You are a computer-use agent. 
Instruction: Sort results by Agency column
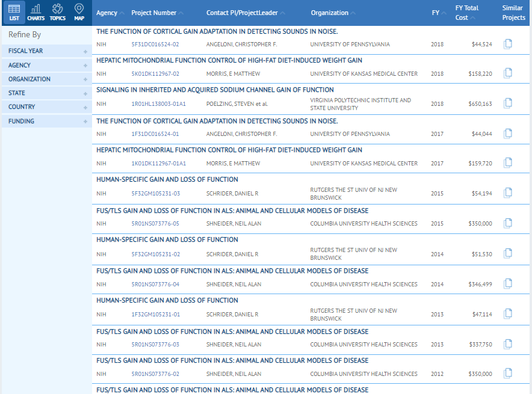110,13
